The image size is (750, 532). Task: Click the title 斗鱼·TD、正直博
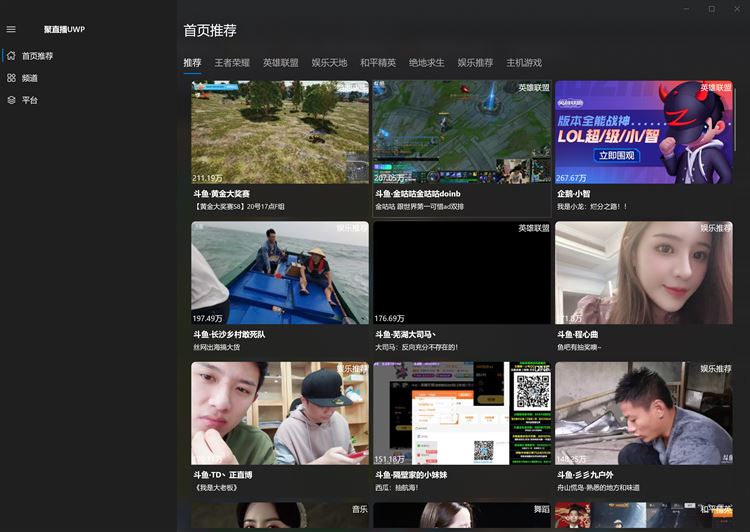(x=223, y=475)
